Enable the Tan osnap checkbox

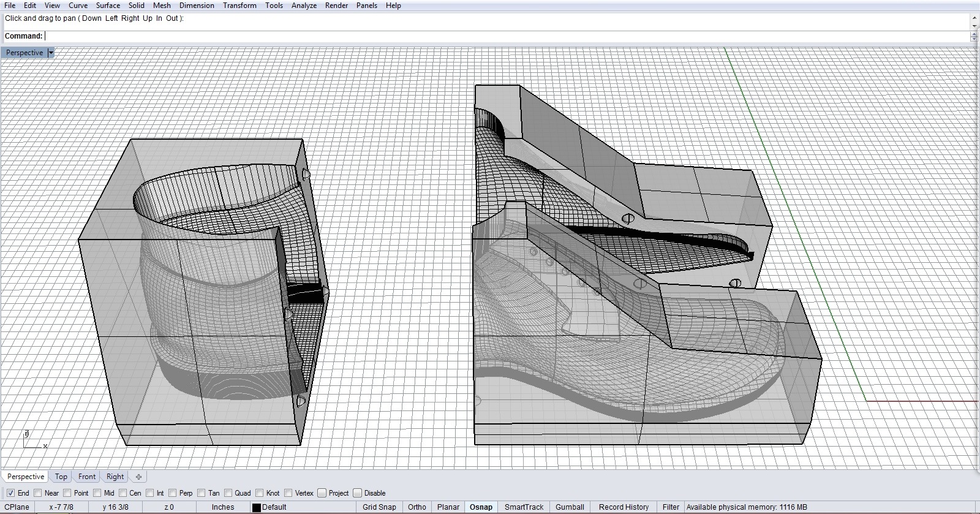(202, 493)
